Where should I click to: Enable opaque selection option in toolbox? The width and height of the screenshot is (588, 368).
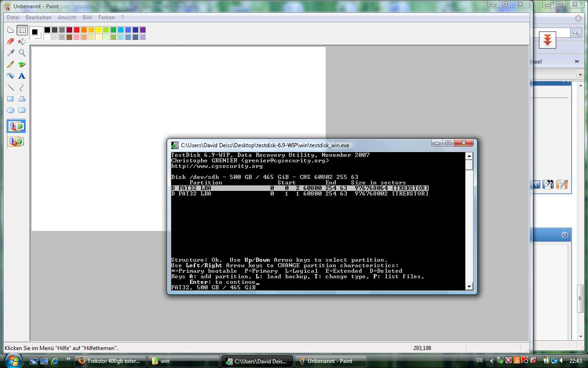(16, 126)
